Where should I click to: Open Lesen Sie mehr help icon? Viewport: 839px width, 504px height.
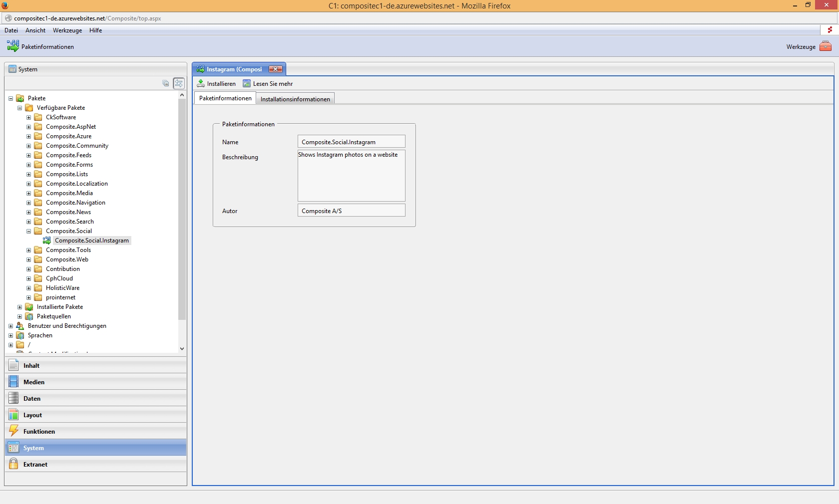point(247,83)
